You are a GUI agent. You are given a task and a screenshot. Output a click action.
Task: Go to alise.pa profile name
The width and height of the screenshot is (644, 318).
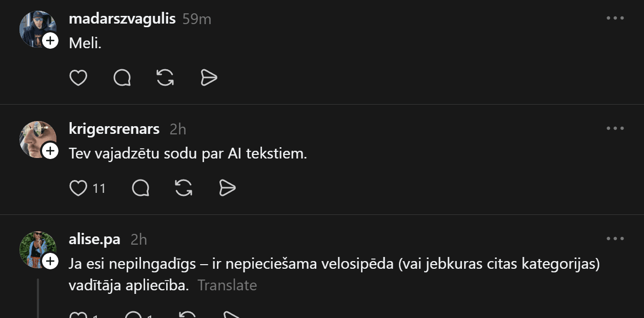pyautogui.click(x=94, y=239)
